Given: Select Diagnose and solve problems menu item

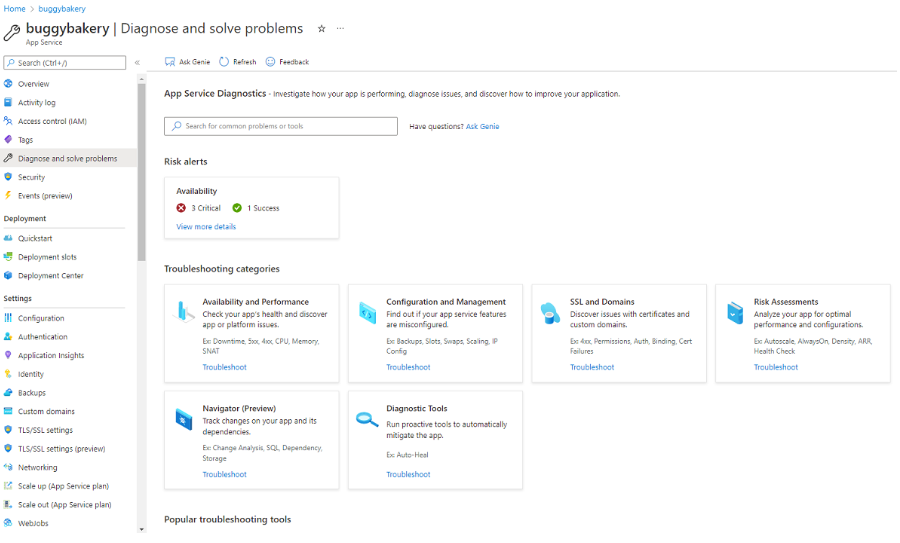Looking at the screenshot, I should pyautogui.click(x=69, y=158).
